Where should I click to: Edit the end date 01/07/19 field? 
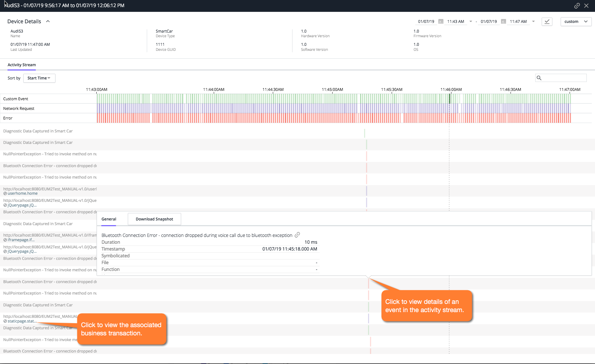point(489,21)
